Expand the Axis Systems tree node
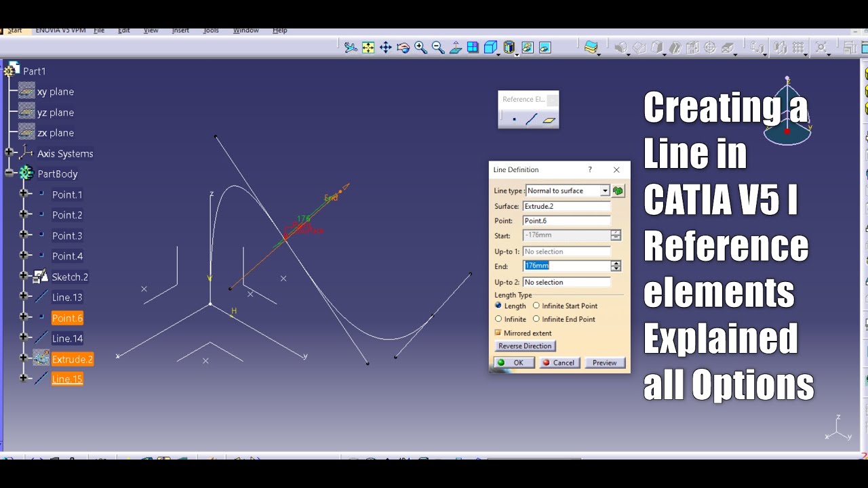Screen dimensions: 868x488 (x=9, y=152)
